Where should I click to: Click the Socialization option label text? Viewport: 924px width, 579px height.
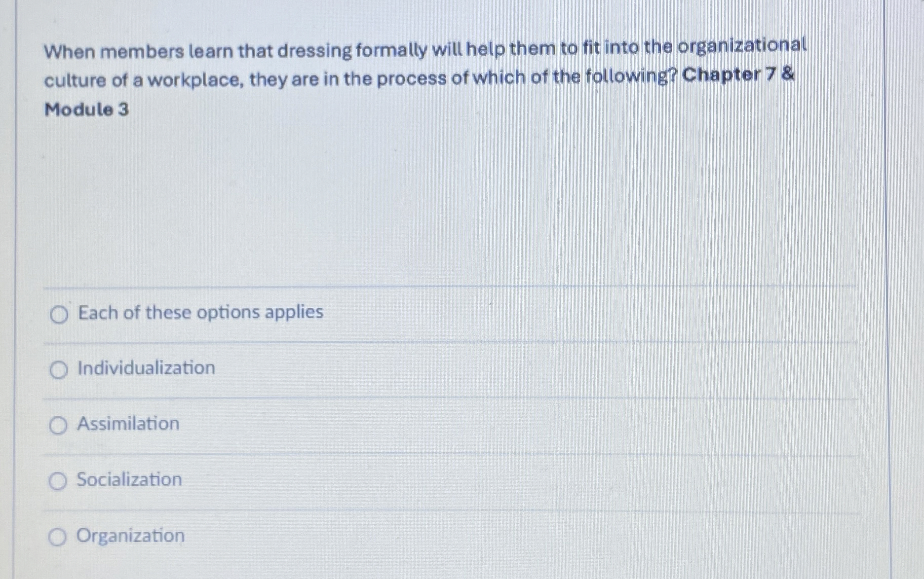click(129, 480)
